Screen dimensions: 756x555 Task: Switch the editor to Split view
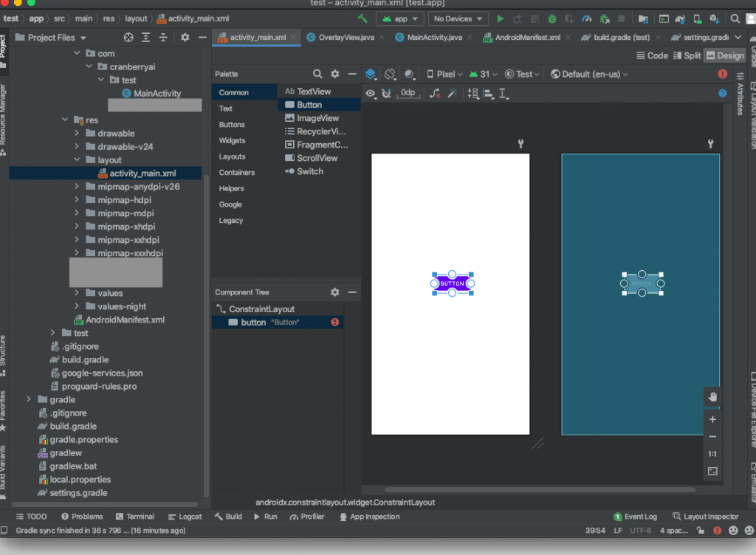(x=687, y=55)
